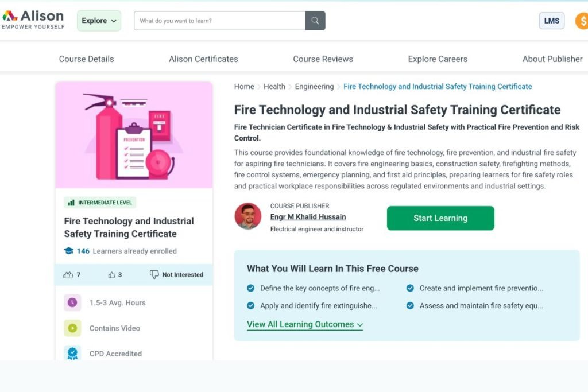Image resolution: width=588 pixels, height=392 pixels.
Task: Click checkmark beside Apply and identify fire
Action: point(251,305)
